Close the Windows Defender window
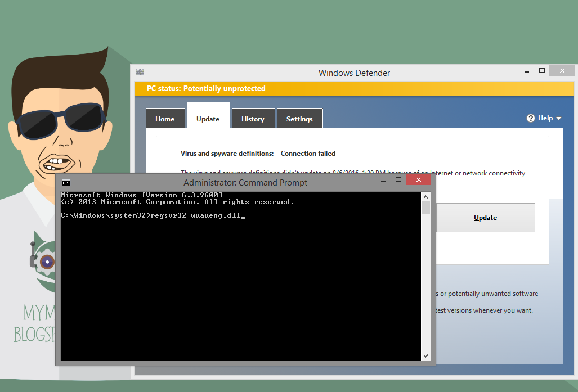The image size is (578, 392). (562, 70)
